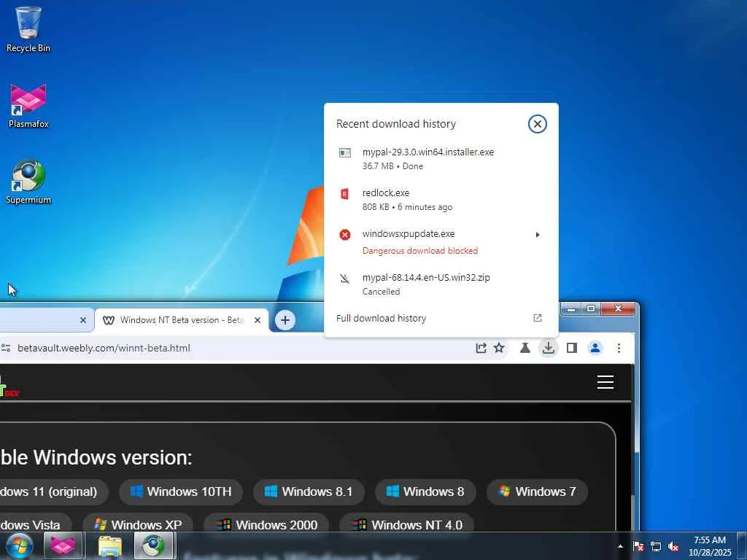Open site information icon in address bar

coord(6,348)
